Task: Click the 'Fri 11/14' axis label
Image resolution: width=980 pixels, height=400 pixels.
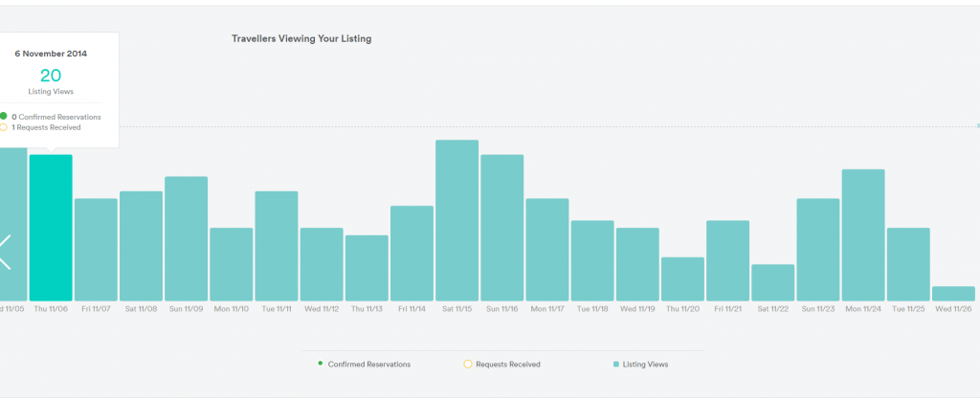Action: point(412,309)
